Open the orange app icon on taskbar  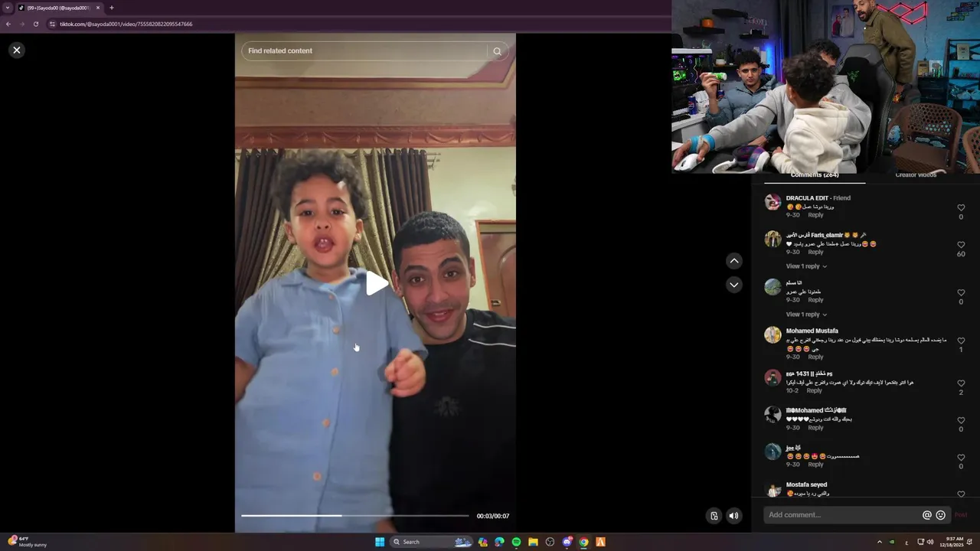[600, 542]
